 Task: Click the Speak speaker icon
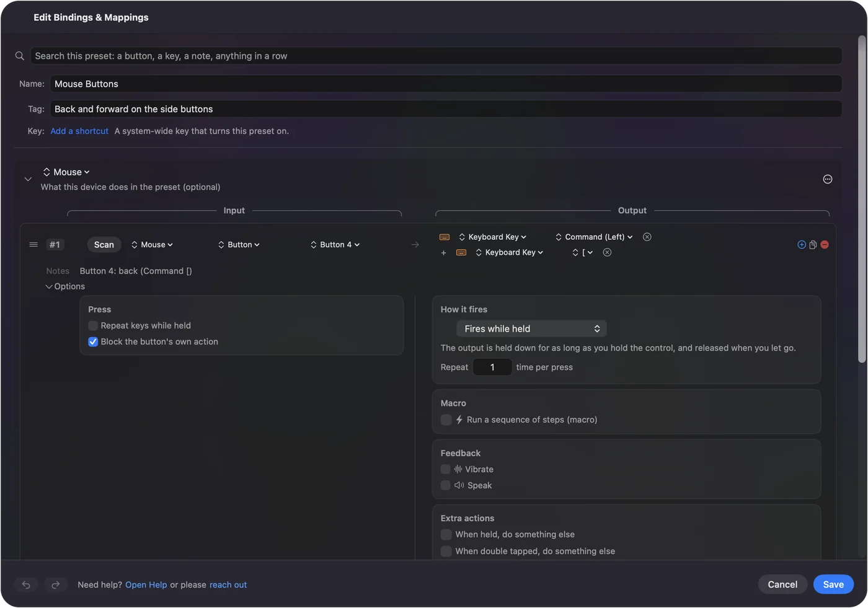pyautogui.click(x=459, y=485)
